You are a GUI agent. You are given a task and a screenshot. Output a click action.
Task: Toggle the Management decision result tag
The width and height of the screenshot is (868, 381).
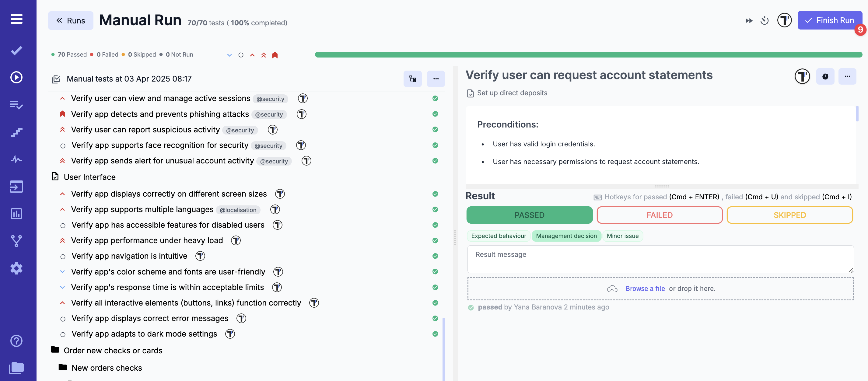tap(566, 236)
